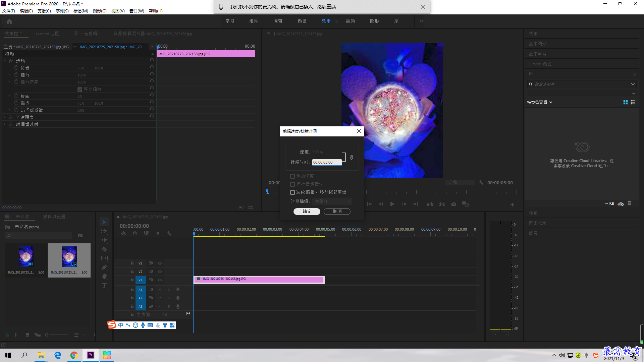Expand Time Remapping (时间重映射) effect
644x362 pixels.
(5, 124)
